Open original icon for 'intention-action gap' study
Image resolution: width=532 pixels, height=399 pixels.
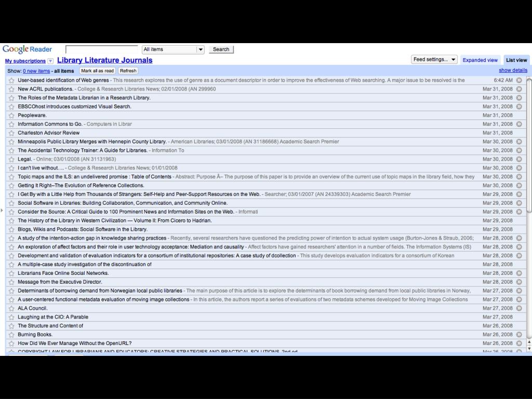click(x=519, y=238)
